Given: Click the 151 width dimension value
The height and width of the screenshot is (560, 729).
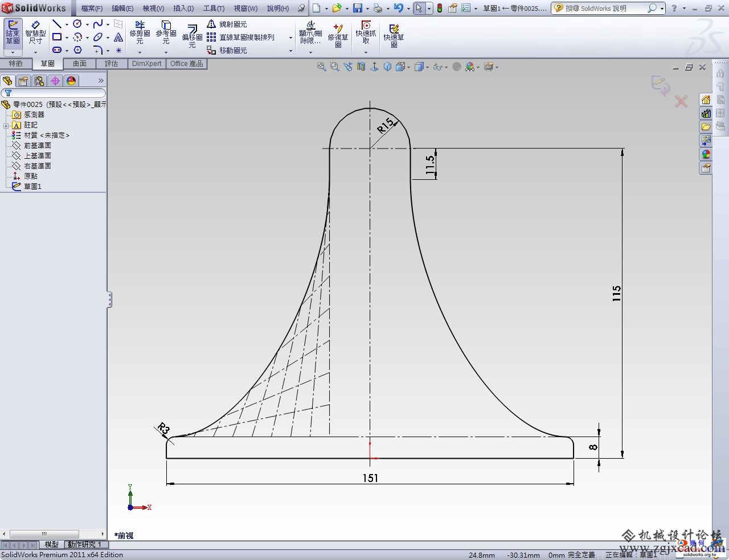Looking at the screenshot, I should click(370, 478).
